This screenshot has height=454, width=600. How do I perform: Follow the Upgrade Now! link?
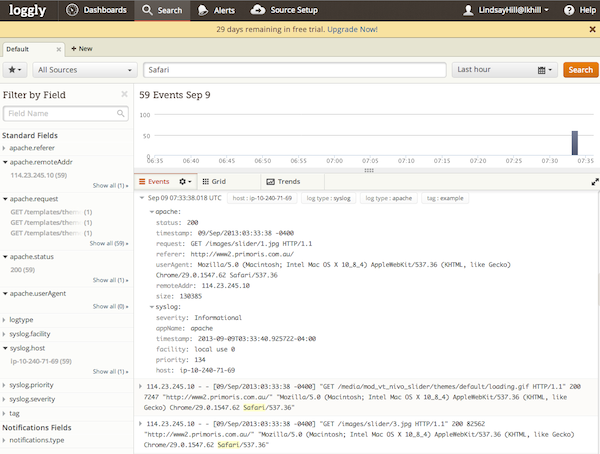352,29
